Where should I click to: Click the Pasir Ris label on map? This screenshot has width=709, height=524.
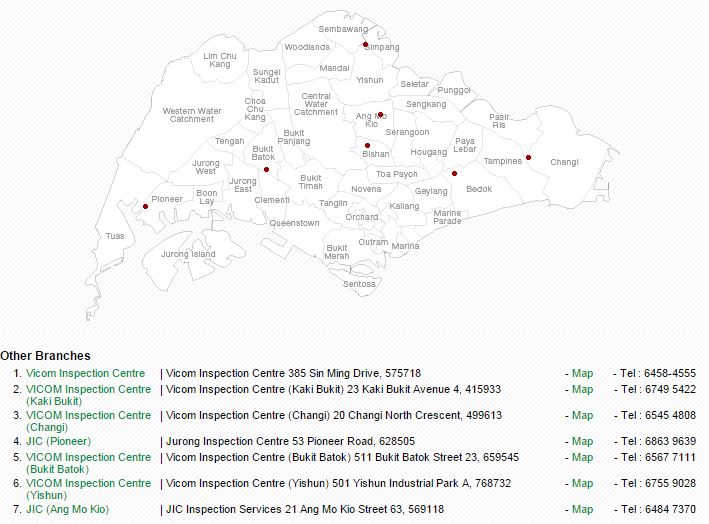click(x=499, y=121)
